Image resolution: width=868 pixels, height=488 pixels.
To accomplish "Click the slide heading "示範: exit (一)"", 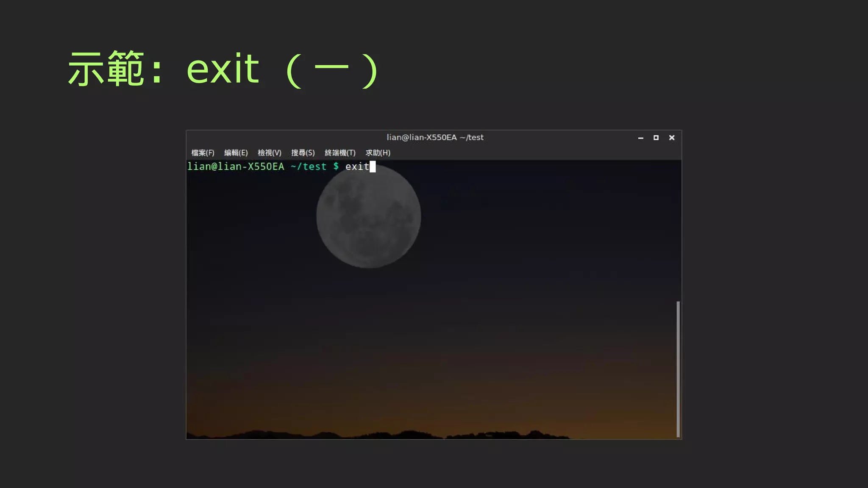I will [223, 69].
